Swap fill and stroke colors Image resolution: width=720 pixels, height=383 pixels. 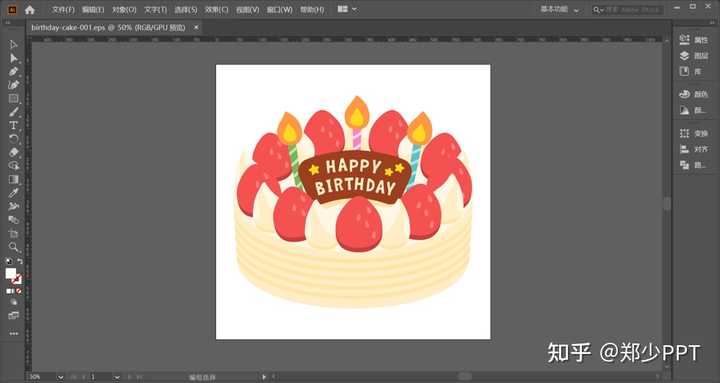pyautogui.click(x=20, y=261)
